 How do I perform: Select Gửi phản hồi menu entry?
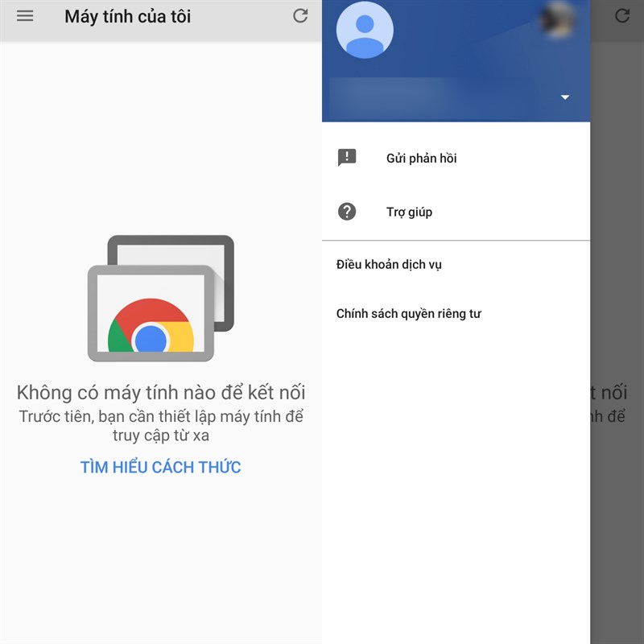coord(456,158)
